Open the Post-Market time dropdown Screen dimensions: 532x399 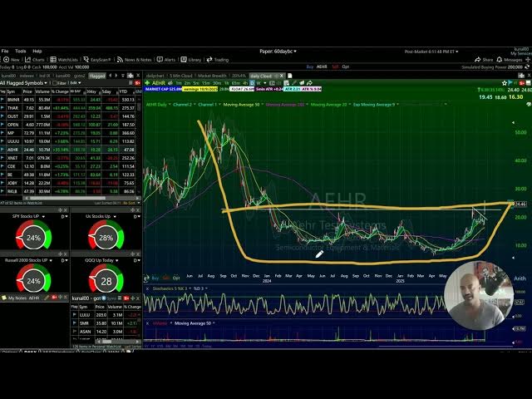(431, 52)
